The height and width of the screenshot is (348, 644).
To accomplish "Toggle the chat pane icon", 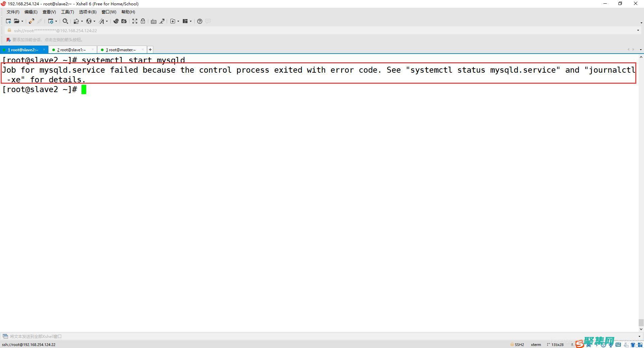I will [x=208, y=21].
